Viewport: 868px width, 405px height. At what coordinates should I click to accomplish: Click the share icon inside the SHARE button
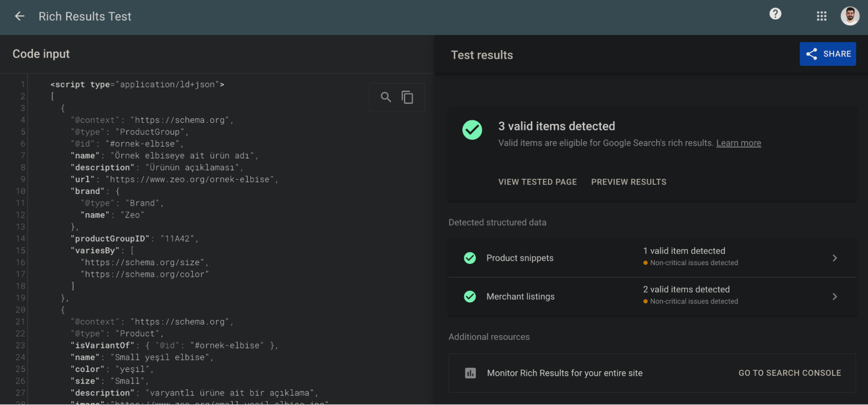(x=812, y=54)
